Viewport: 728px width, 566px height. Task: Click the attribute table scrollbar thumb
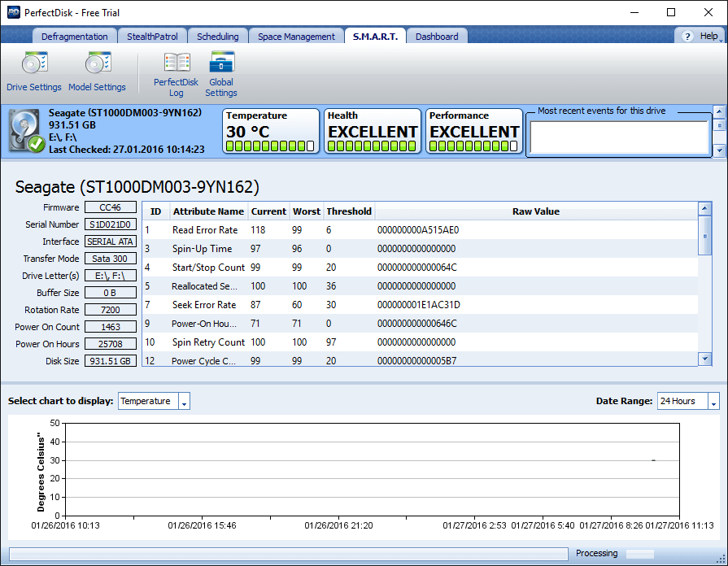704,236
